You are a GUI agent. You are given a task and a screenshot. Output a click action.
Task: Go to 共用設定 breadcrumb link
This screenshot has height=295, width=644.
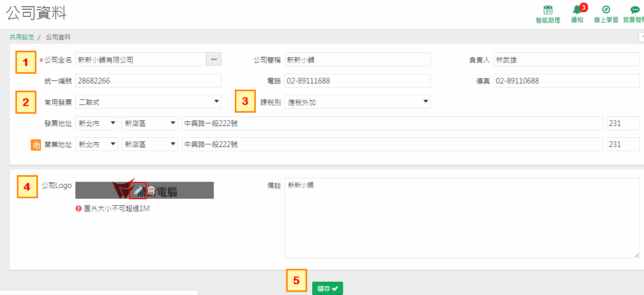coord(22,37)
